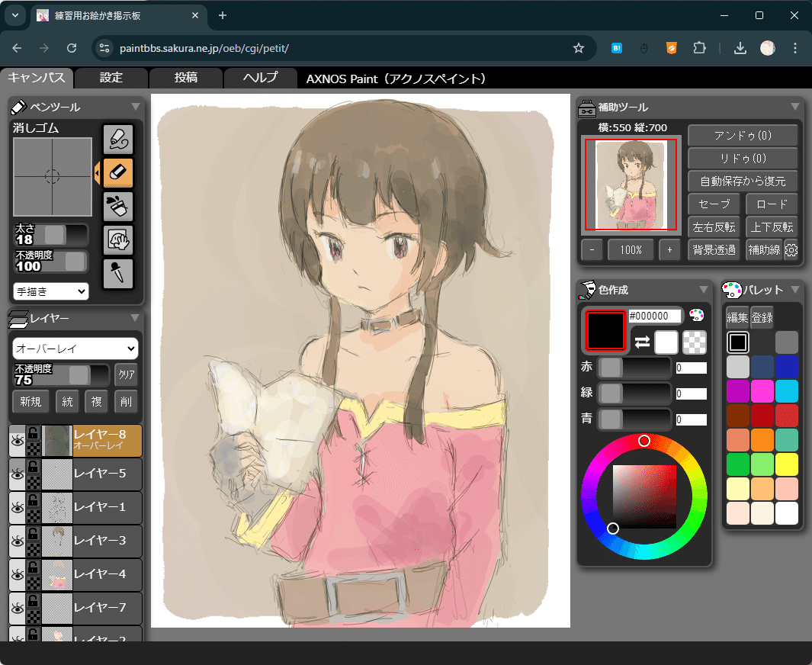Screen dimensions: 812x665
Task: Select the eraser tool icon
Action: (118, 172)
